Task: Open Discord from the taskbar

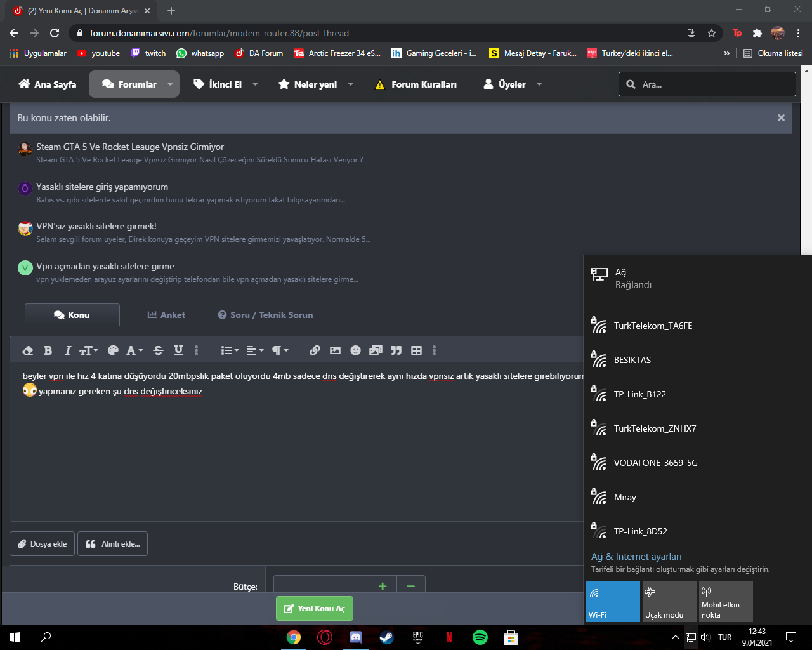Action: [x=356, y=637]
